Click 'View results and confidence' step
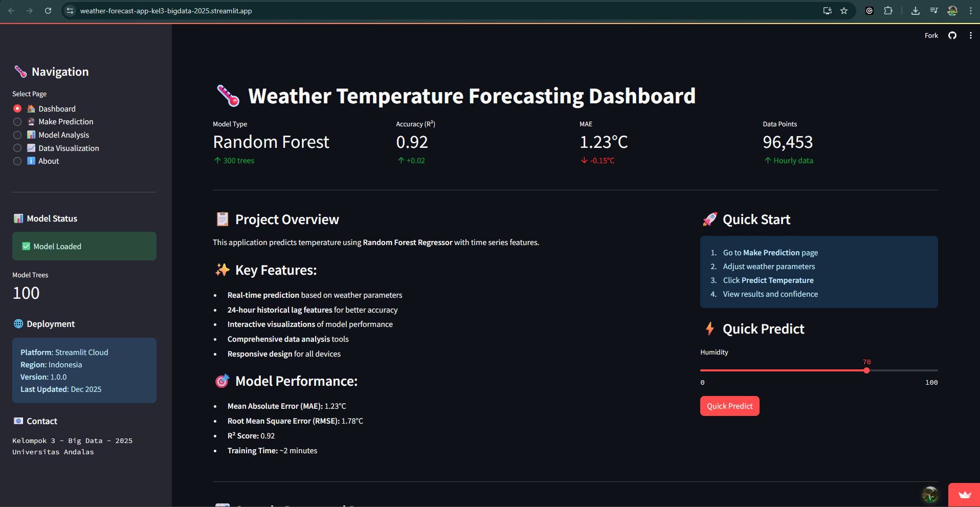 click(770, 294)
